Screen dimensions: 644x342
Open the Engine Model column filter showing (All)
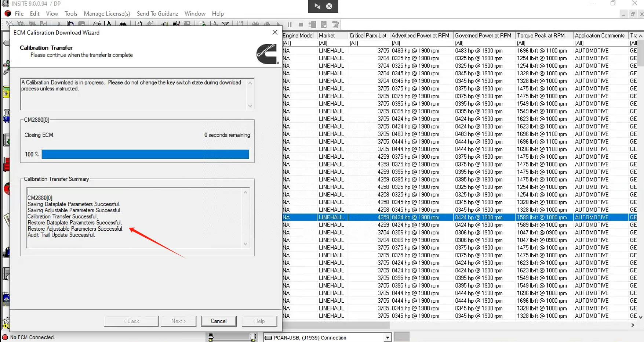point(298,43)
